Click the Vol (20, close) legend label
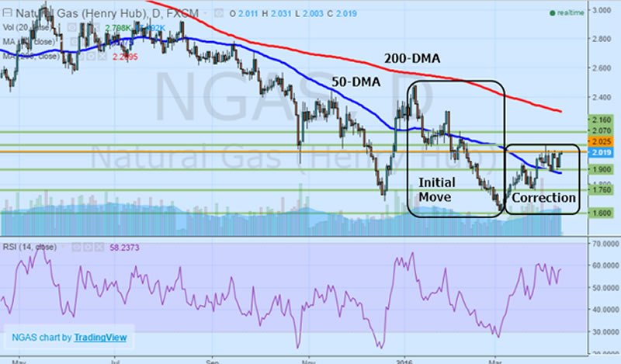Viewport: 621px width, 364px height. 27,28
